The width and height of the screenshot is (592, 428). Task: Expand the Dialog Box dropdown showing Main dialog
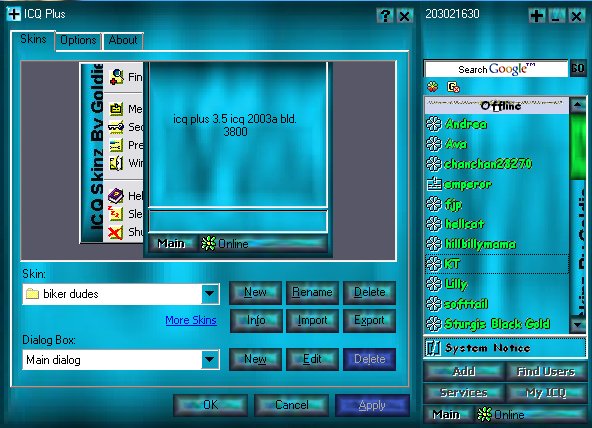[210, 360]
